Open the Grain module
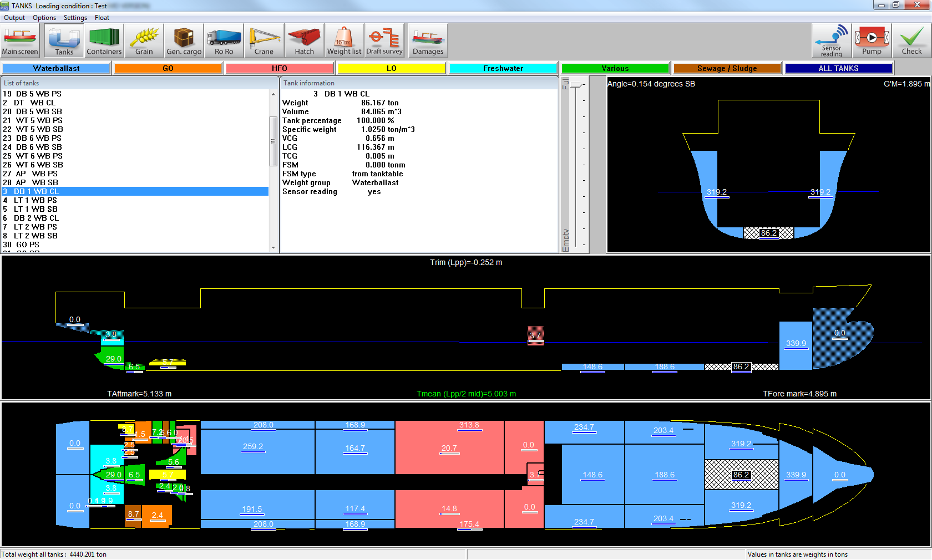932x560 pixels. (x=144, y=40)
